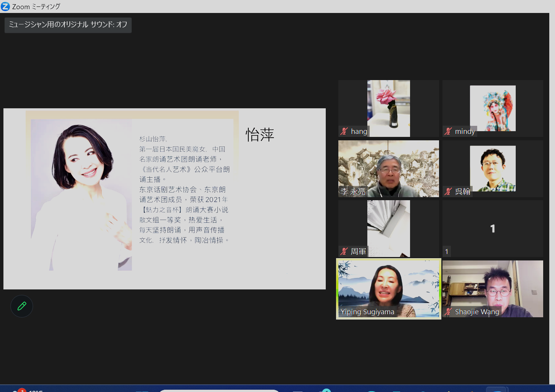
Task: Click Shaojie Wang's muted microphone icon
Action: pyautogui.click(x=448, y=312)
